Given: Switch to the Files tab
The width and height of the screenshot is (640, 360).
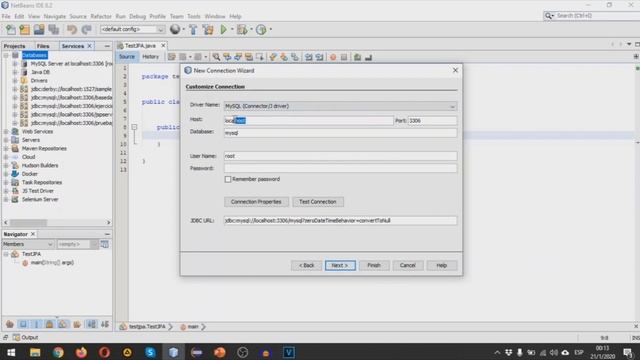Looking at the screenshot, I should click(x=43, y=46).
